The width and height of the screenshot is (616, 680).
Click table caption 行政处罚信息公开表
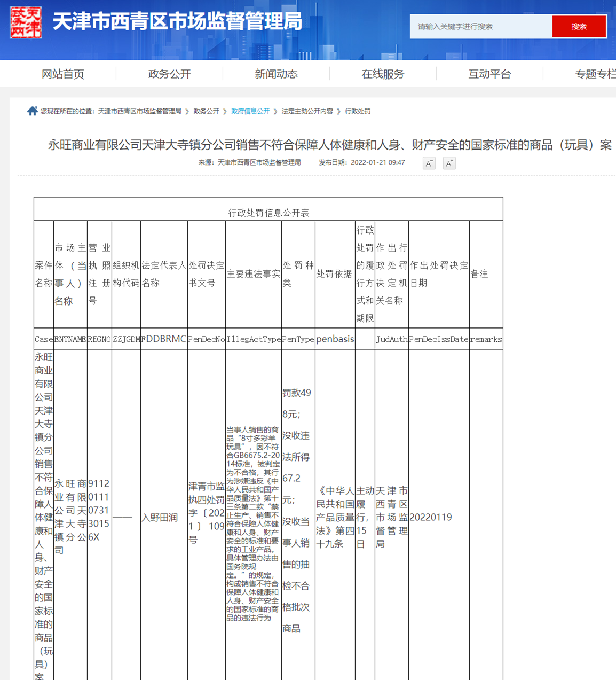(x=268, y=213)
